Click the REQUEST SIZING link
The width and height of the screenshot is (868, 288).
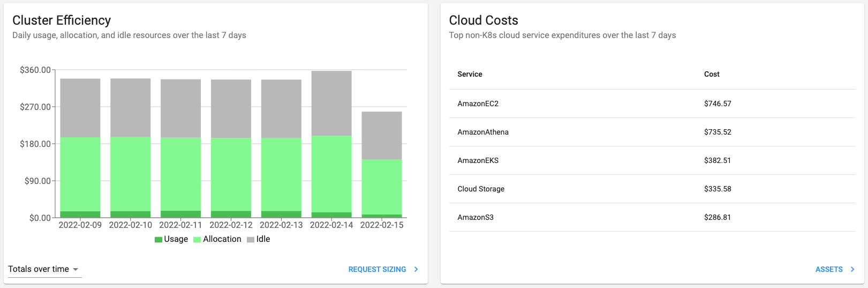(x=377, y=269)
